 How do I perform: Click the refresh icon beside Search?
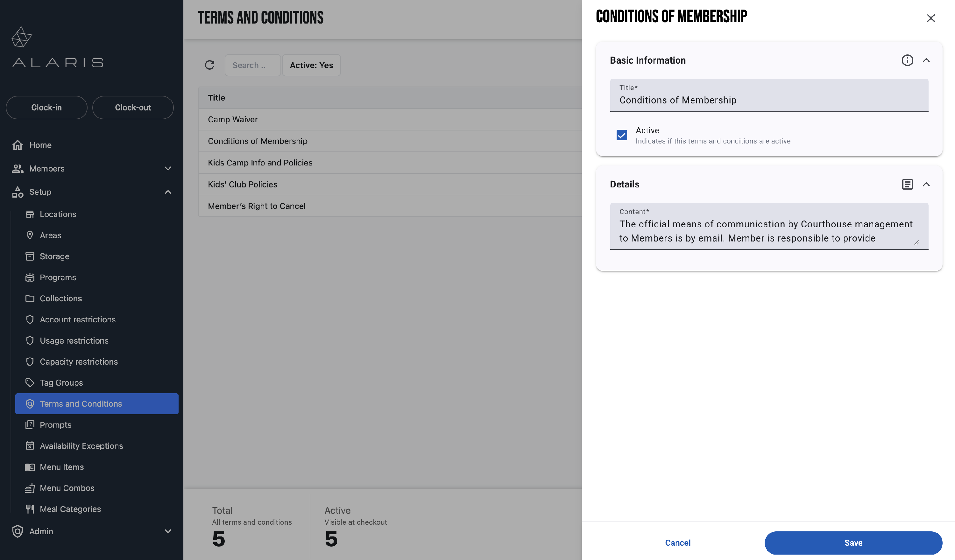[x=209, y=65]
